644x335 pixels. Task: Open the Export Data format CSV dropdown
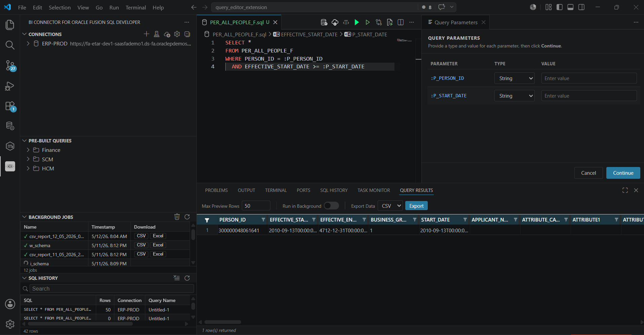390,206
